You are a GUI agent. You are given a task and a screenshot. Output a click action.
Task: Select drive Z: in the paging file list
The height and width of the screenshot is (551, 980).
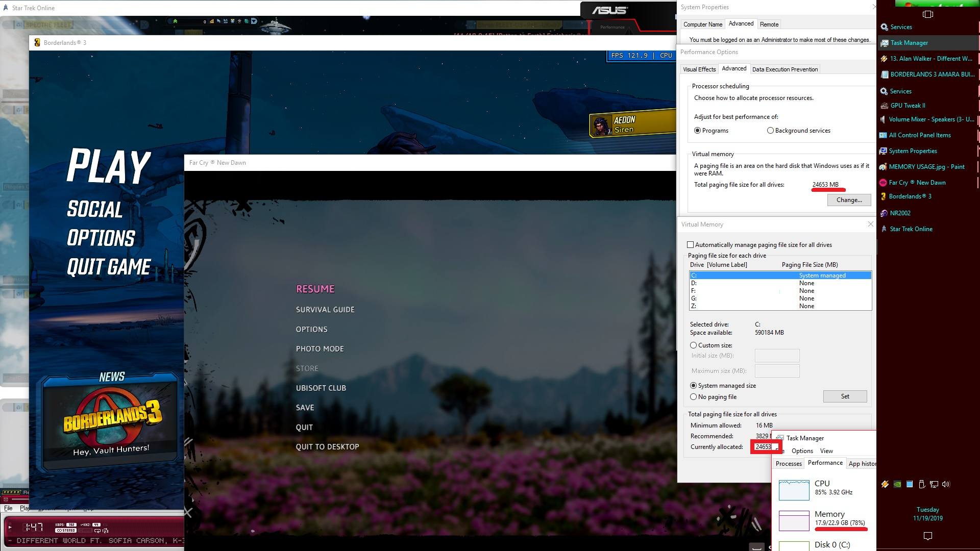pos(780,306)
